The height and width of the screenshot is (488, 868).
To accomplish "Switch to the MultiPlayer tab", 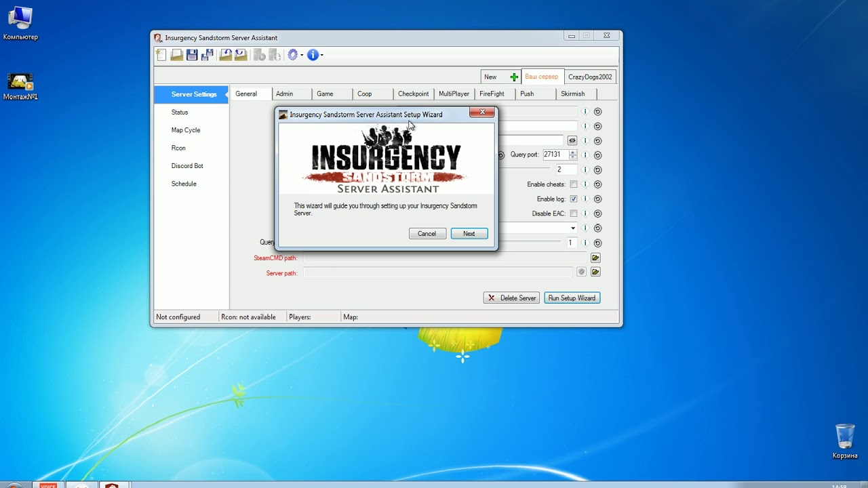I will [x=454, y=94].
